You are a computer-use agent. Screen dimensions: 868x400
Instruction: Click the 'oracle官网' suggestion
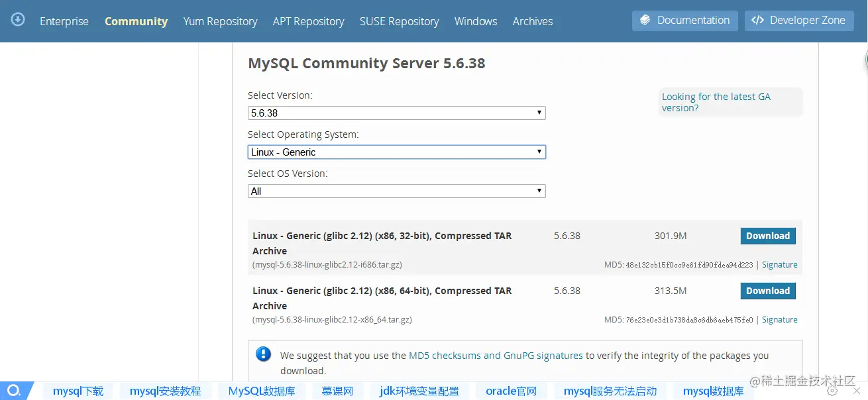click(x=511, y=391)
